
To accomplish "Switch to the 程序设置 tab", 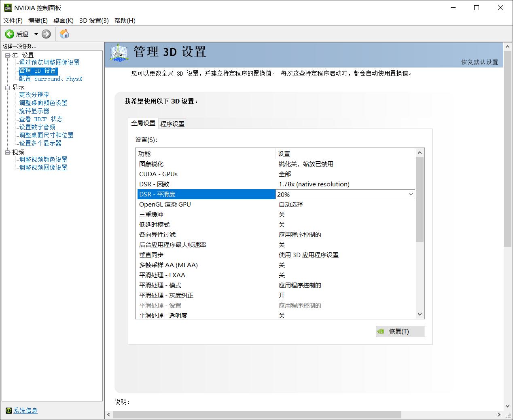I will click(172, 124).
